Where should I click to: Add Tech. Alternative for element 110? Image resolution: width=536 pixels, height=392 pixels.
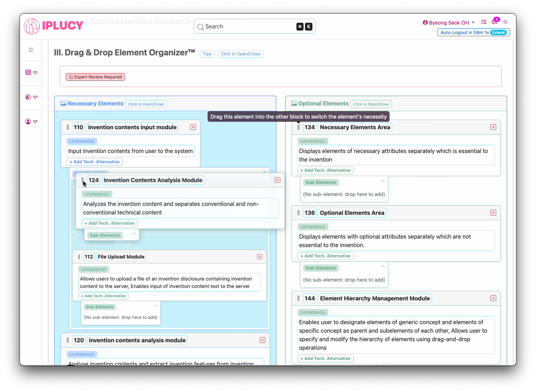point(95,162)
